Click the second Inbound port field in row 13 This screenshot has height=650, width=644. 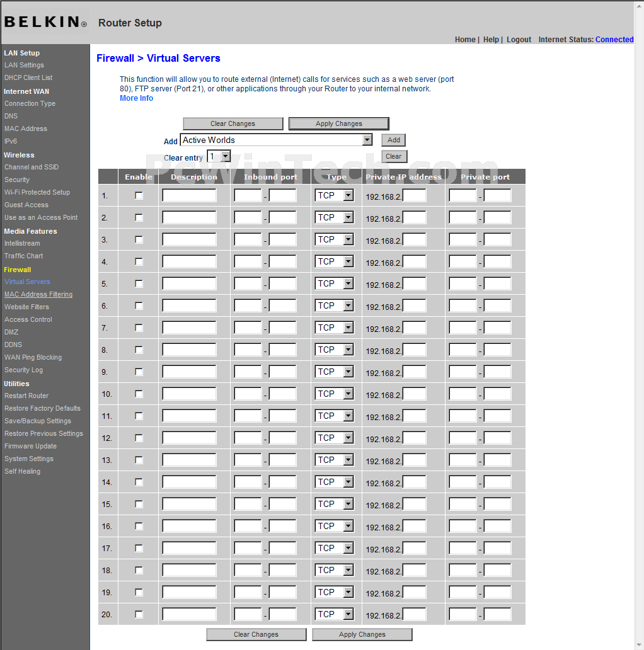click(x=282, y=460)
